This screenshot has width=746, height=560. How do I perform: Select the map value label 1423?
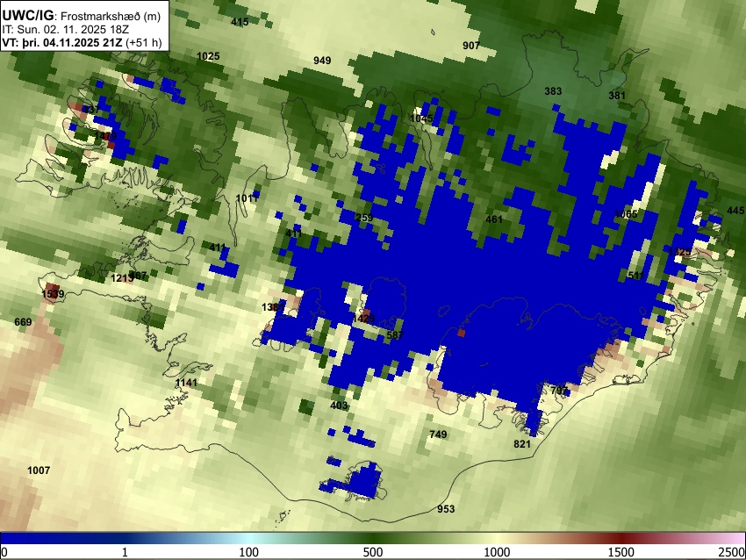click(x=364, y=319)
